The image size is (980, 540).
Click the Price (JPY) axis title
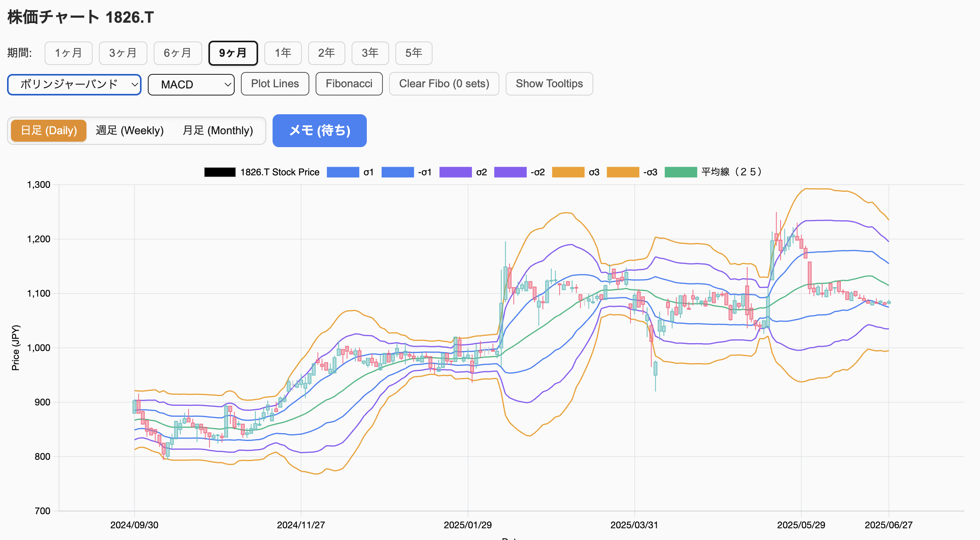15,348
